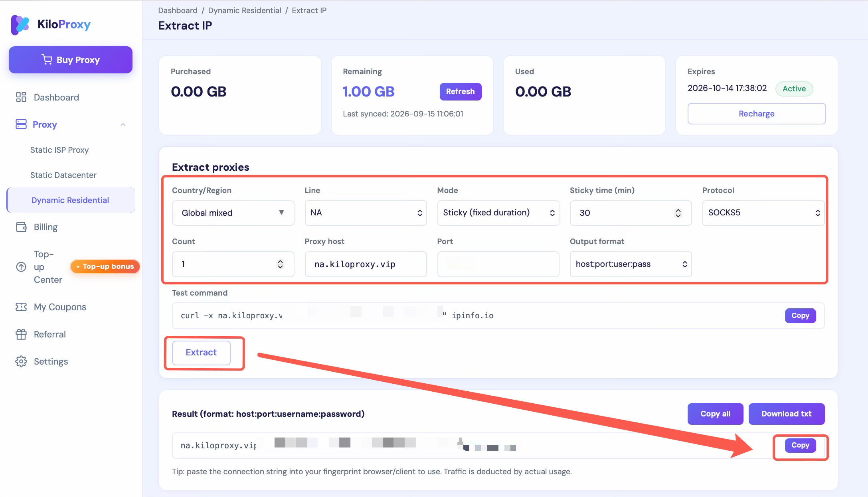
Task: Open Dashboard in the sidebar
Action: coord(56,97)
